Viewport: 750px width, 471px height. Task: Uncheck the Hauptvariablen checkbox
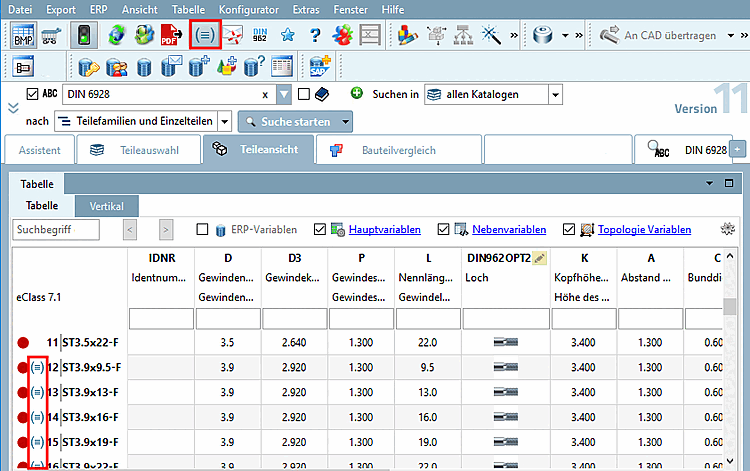point(320,230)
